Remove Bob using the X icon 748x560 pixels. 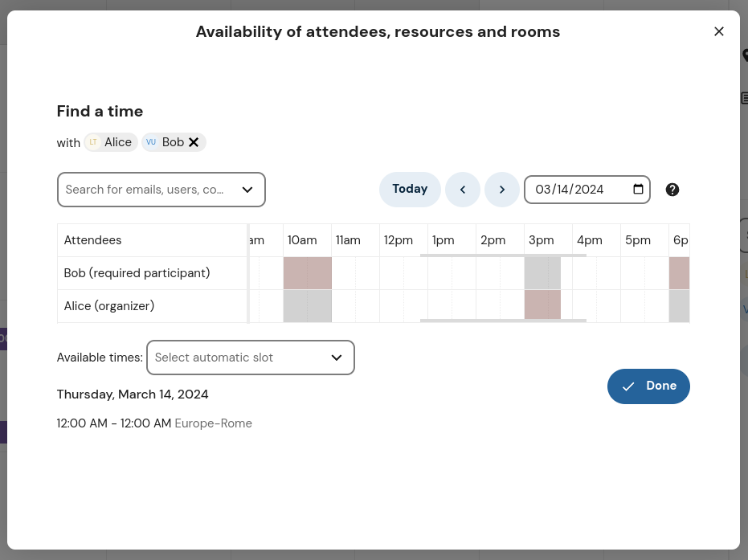tap(194, 142)
